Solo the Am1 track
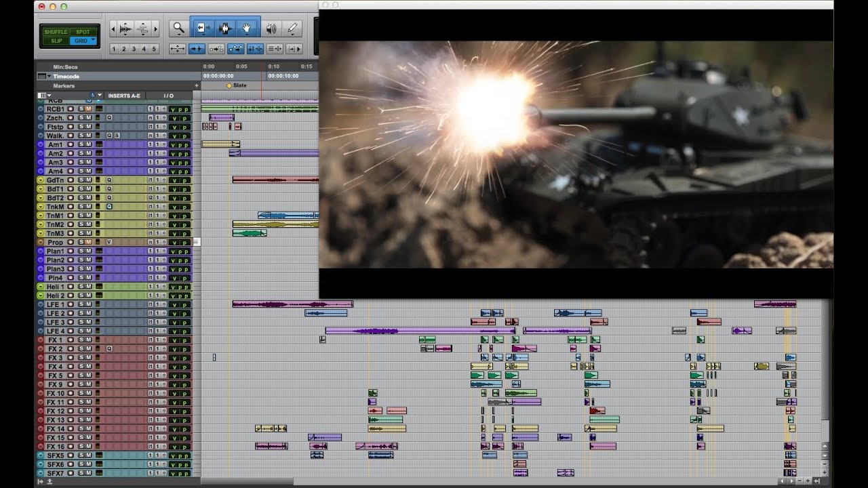Screen dimensions: 868x488 pos(81,144)
